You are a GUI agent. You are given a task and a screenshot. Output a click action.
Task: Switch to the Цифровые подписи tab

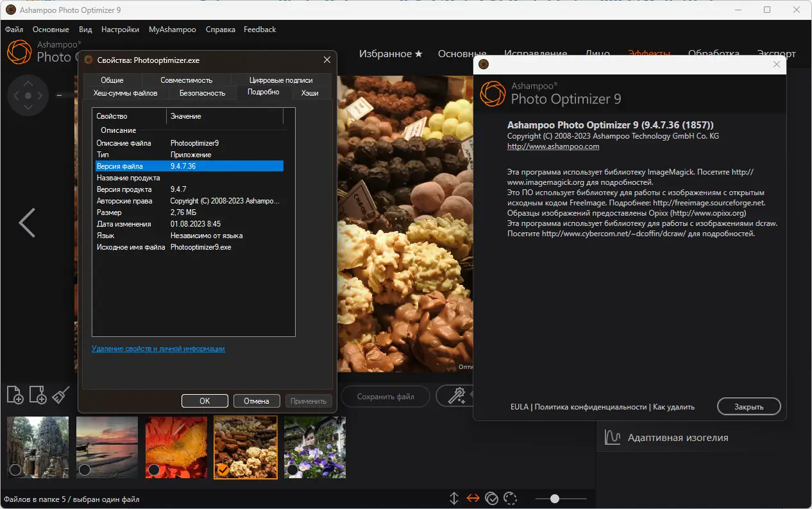tap(281, 80)
